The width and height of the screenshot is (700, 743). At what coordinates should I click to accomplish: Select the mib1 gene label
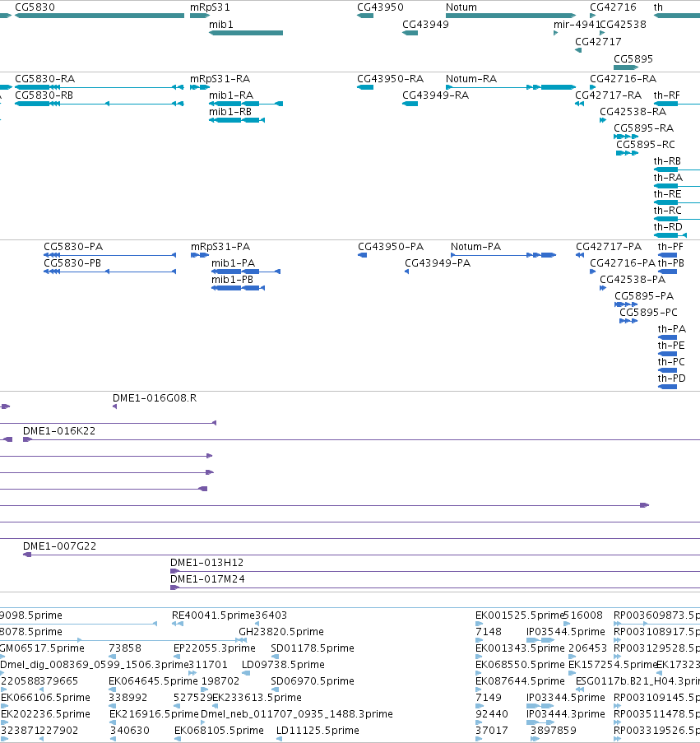click(x=221, y=24)
